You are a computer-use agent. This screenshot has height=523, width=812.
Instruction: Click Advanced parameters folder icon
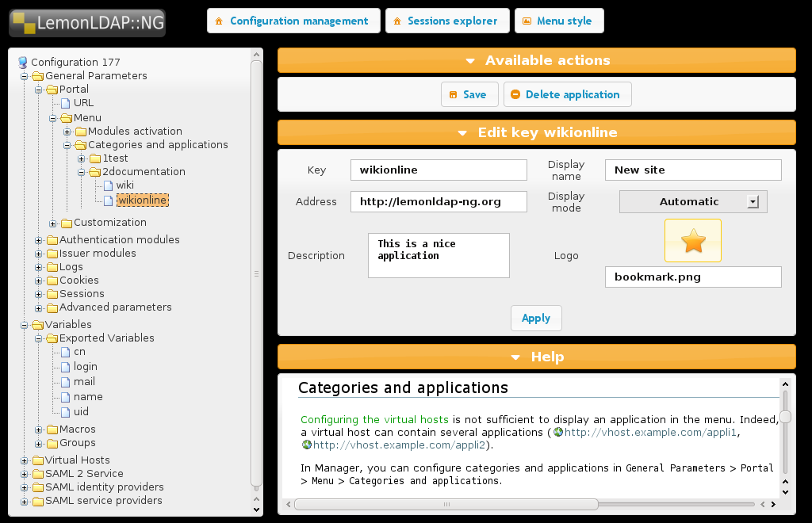[x=52, y=307]
